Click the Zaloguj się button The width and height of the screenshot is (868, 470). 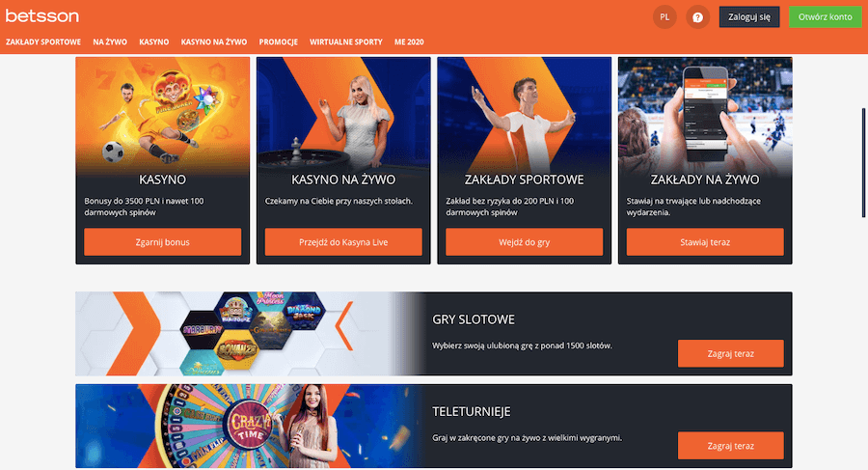pos(749,17)
